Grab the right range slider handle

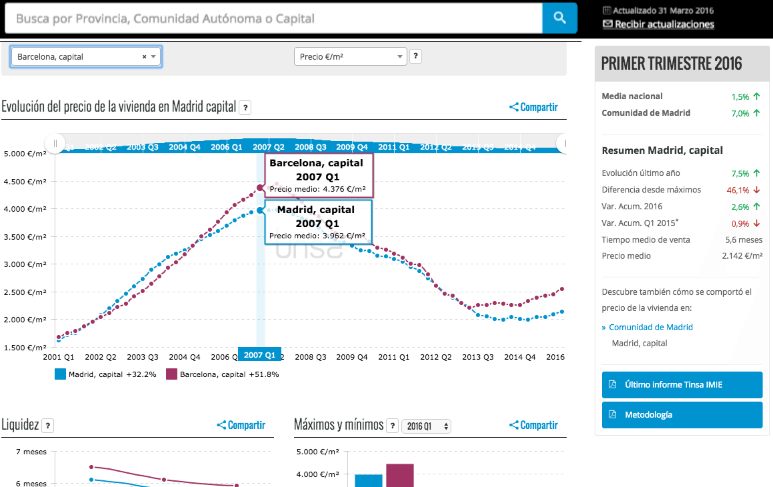tap(564, 143)
